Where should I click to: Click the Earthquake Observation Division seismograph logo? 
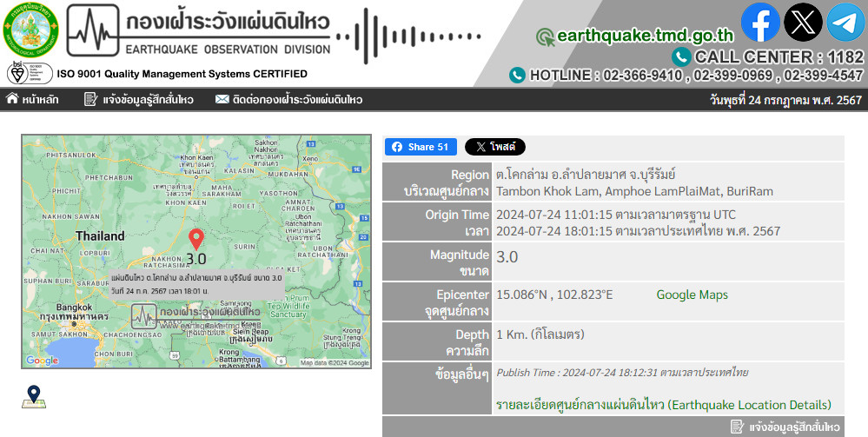[93, 30]
